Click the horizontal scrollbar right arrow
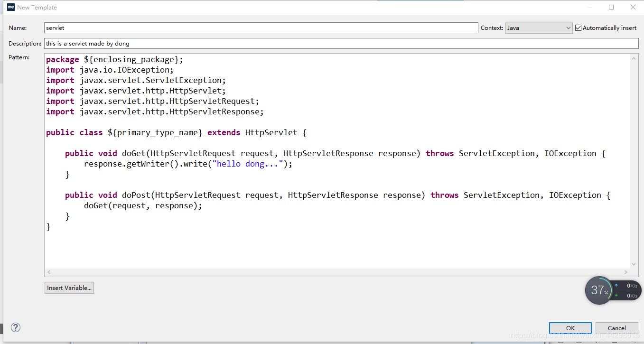 (x=626, y=272)
